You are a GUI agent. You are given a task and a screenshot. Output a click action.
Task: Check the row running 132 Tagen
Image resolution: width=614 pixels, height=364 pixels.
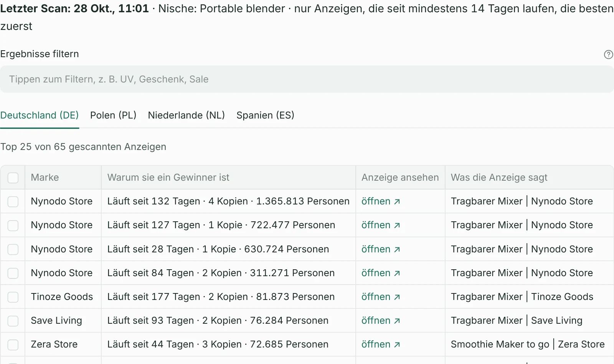13,201
